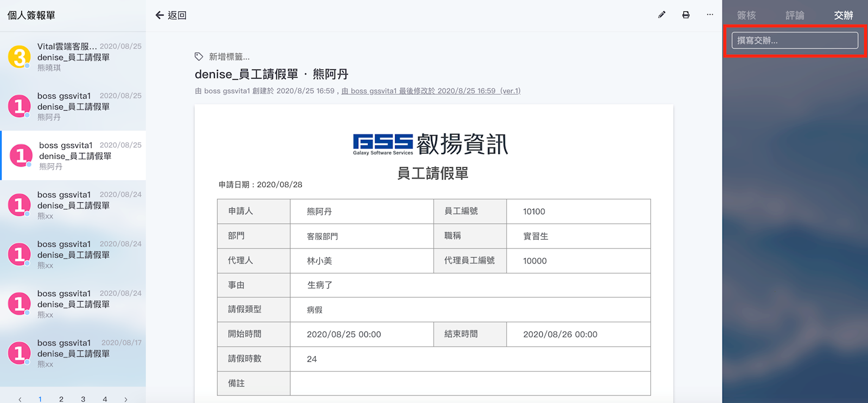Screen dimensions: 868x403
Task: Jump to page 4 of list
Action: [105, 399]
